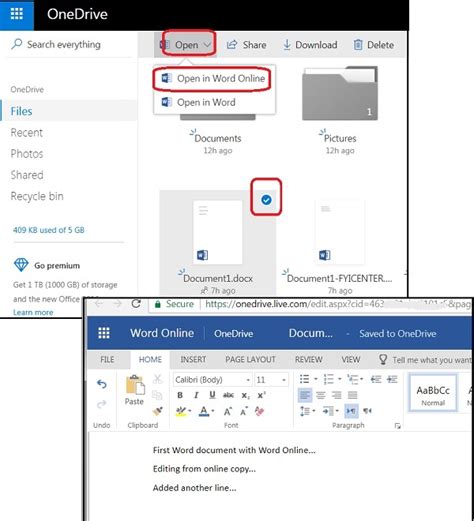Screen dimensions: 474x521
Task: Open the font size 11 dropdown
Action: 284,380
